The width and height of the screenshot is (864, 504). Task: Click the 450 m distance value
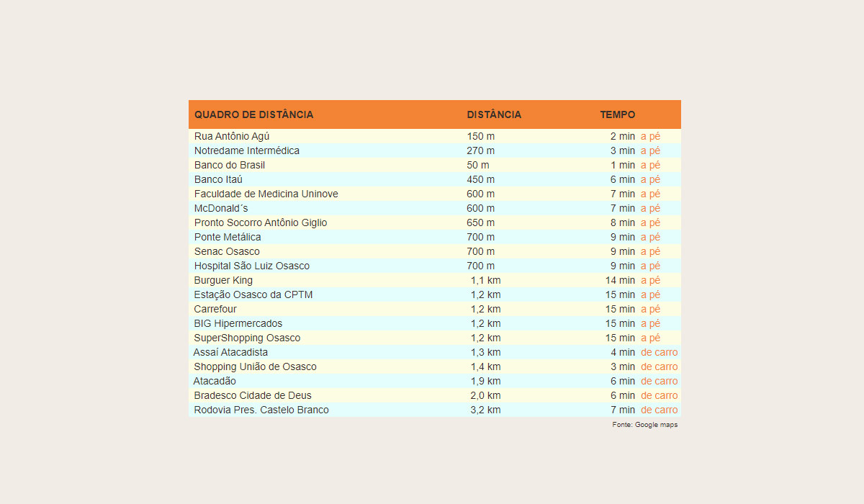[481, 179]
